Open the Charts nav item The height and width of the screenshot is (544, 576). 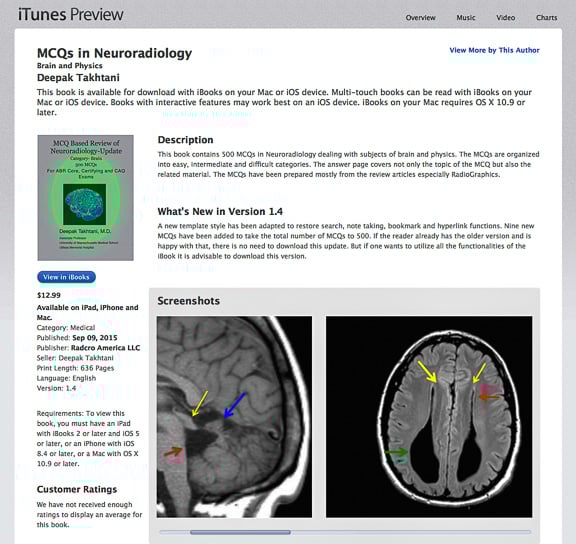546,18
